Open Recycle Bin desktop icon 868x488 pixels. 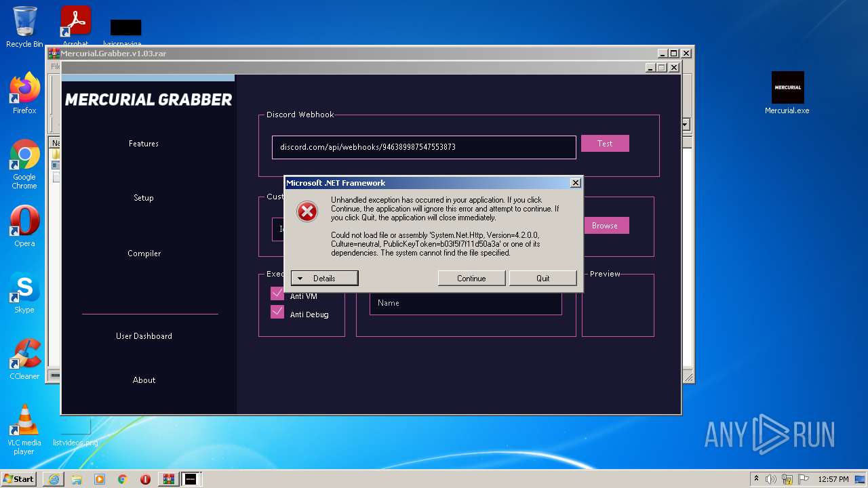point(24,26)
